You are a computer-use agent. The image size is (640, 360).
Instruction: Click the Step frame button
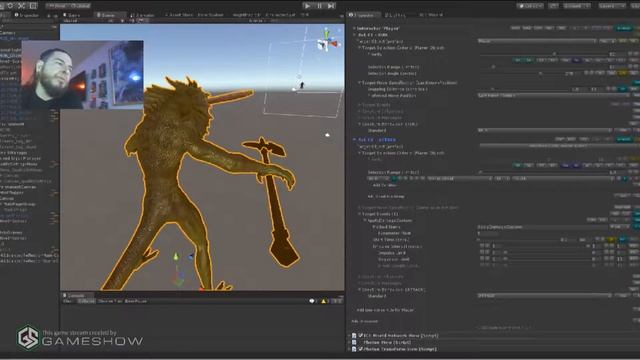point(331,6)
